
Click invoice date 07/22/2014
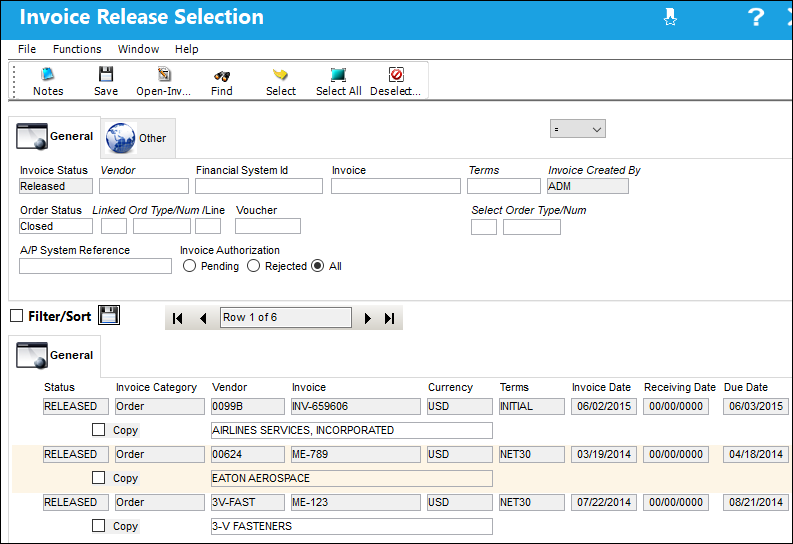coord(604,503)
